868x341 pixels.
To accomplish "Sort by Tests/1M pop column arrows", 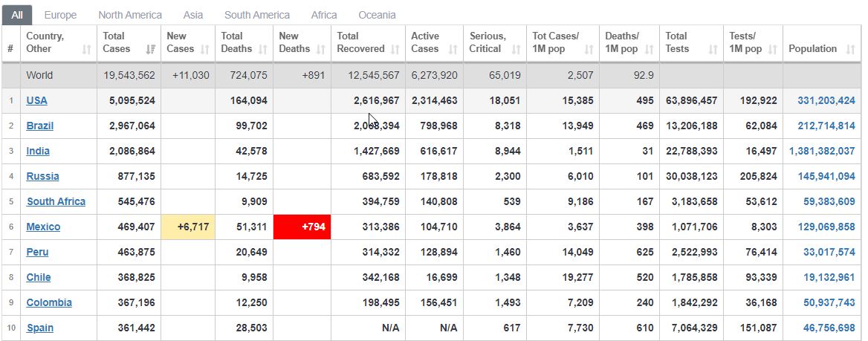I will 772,50.
